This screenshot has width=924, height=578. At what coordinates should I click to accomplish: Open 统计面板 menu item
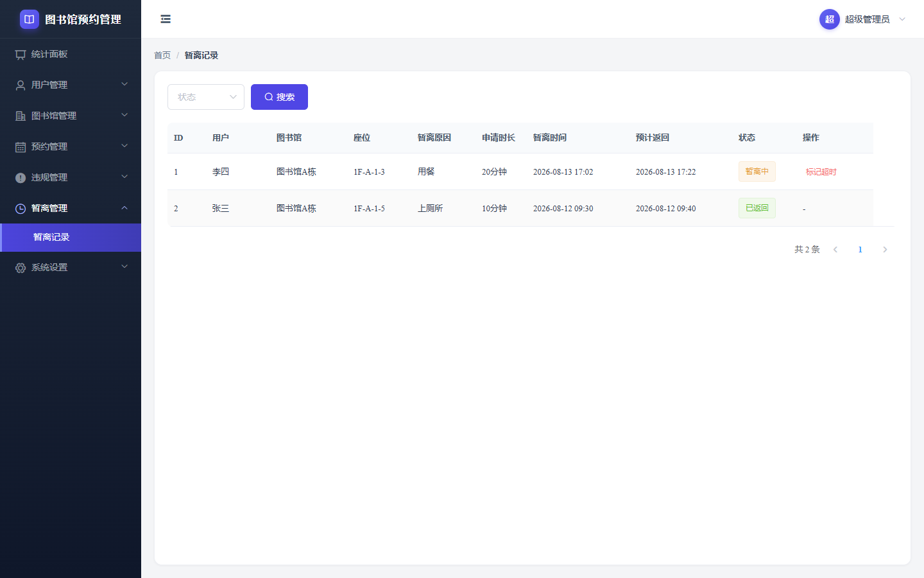[71, 54]
